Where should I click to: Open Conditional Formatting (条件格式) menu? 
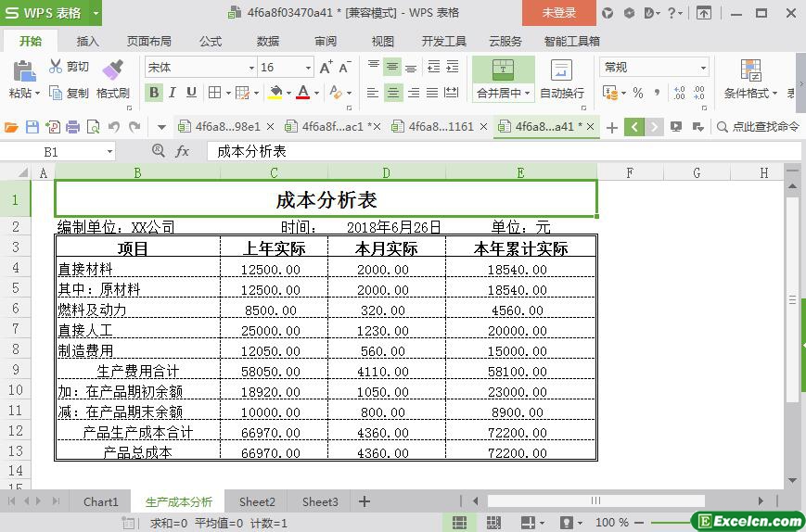tap(750, 80)
